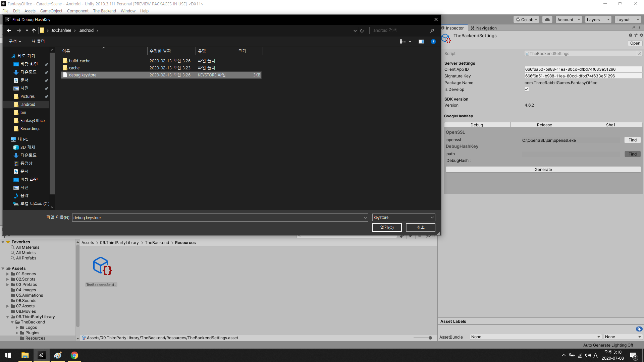The image size is (644, 362).
Task: Open Inspector settings gear menu
Action: (641, 35)
